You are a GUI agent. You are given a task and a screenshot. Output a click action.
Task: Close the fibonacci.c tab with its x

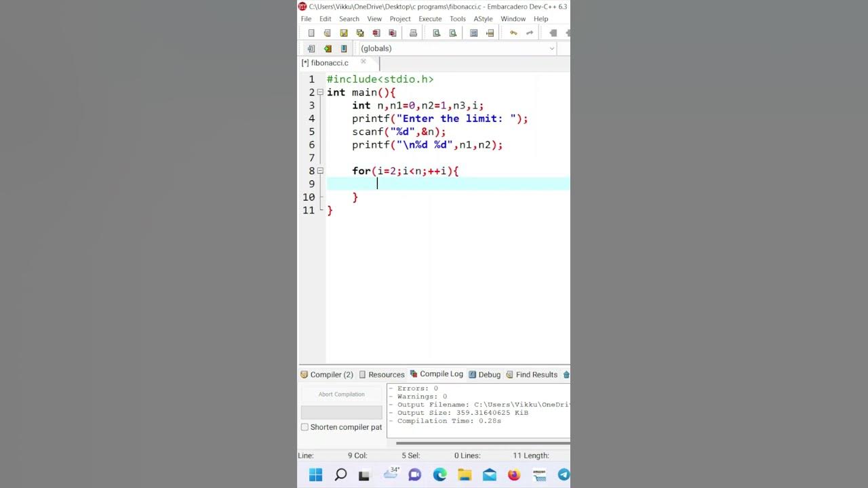coord(363,61)
